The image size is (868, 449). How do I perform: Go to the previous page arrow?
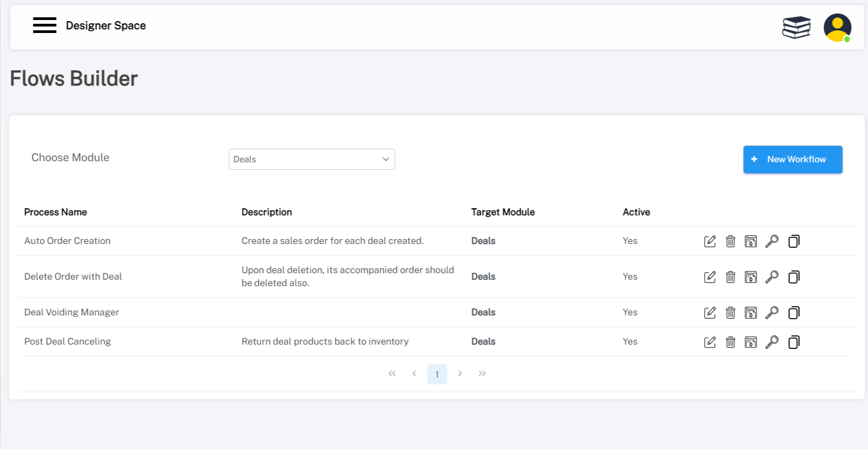click(x=414, y=373)
